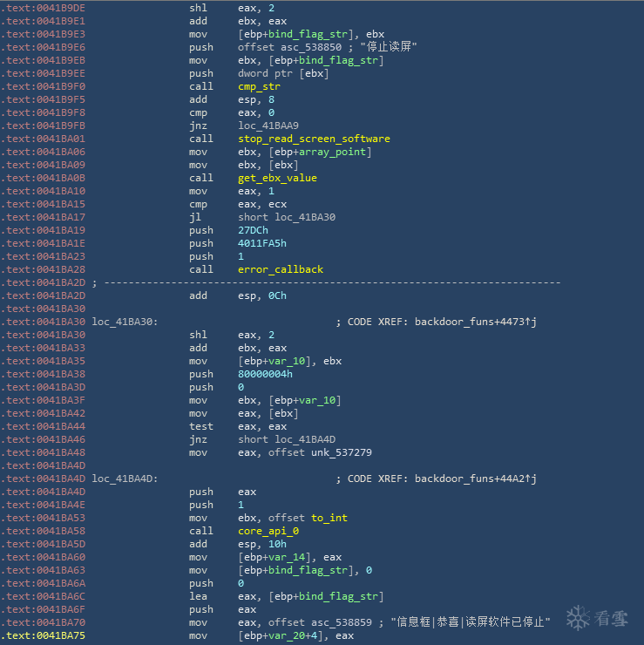This screenshot has width=644, height=645.
Task: Click bind_flag_str in the lea instruction
Action: (338, 596)
